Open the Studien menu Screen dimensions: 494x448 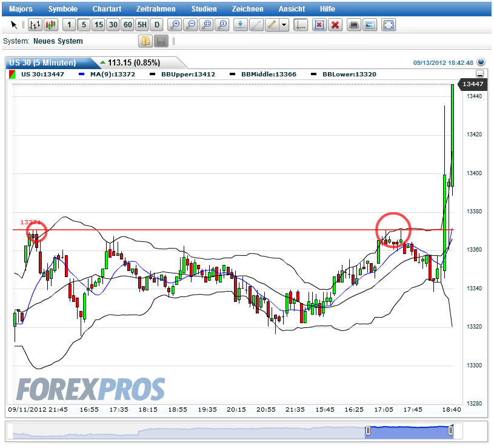coord(204,8)
